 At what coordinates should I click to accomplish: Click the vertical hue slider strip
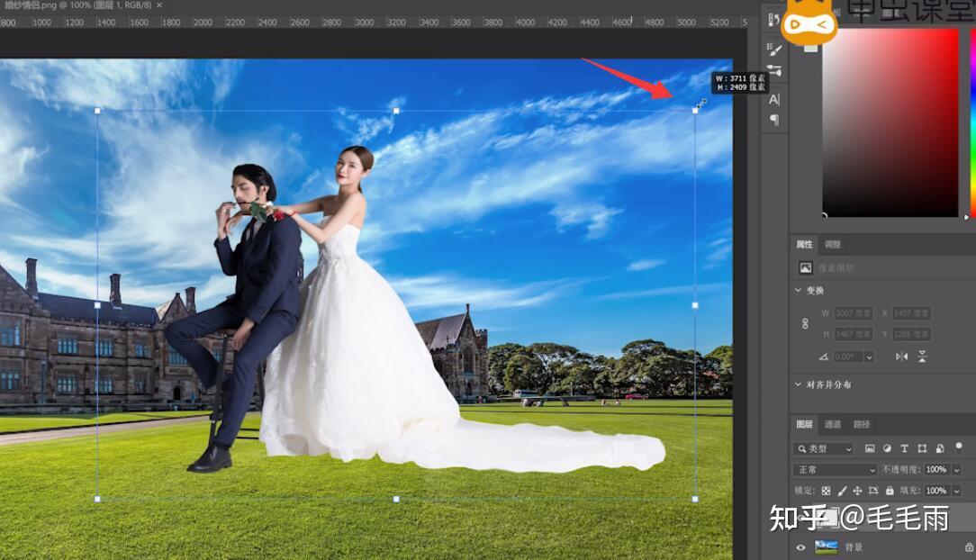(973, 123)
